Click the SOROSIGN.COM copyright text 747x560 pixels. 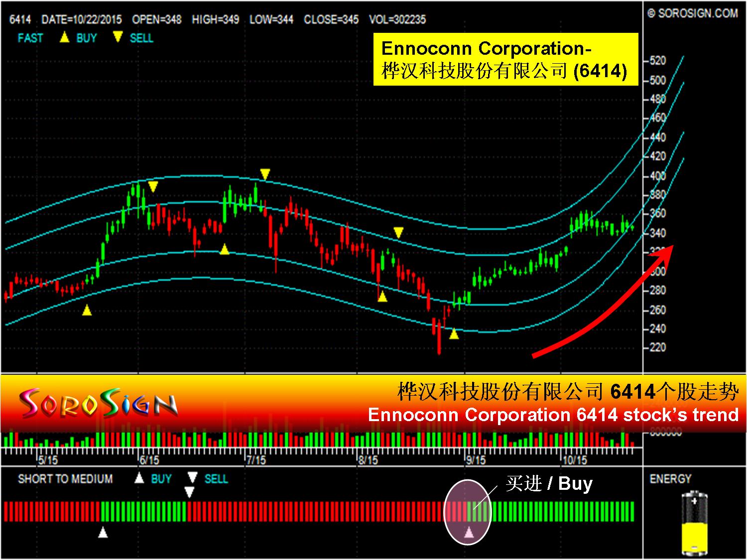click(x=692, y=14)
